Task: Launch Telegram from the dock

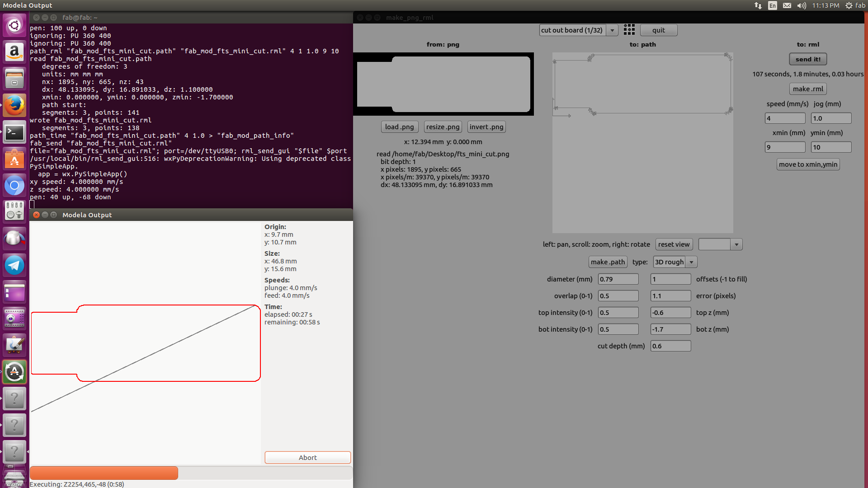Action: [14, 265]
